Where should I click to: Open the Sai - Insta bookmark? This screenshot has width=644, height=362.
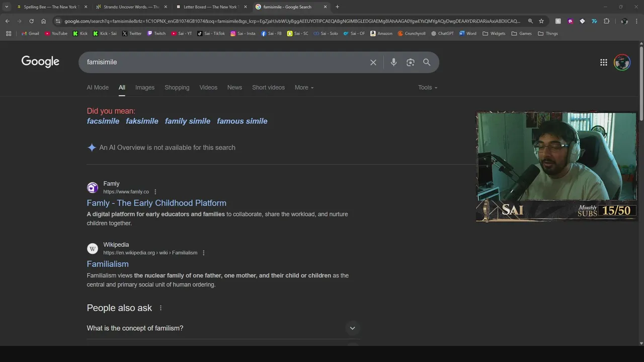point(243,34)
